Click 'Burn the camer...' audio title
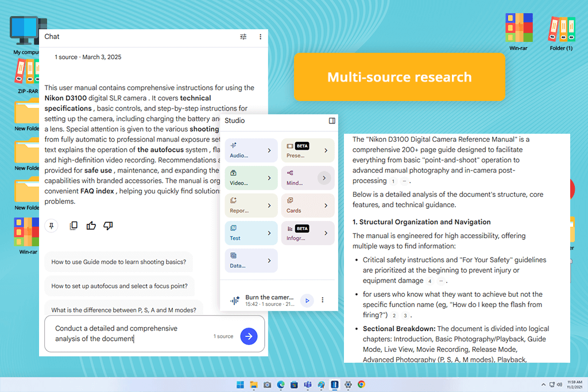588x392 pixels. pos(269,297)
